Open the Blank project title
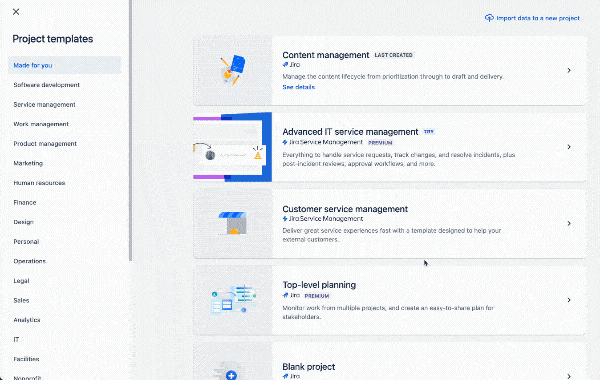The height and width of the screenshot is (380, 600). tap(308, 367)
